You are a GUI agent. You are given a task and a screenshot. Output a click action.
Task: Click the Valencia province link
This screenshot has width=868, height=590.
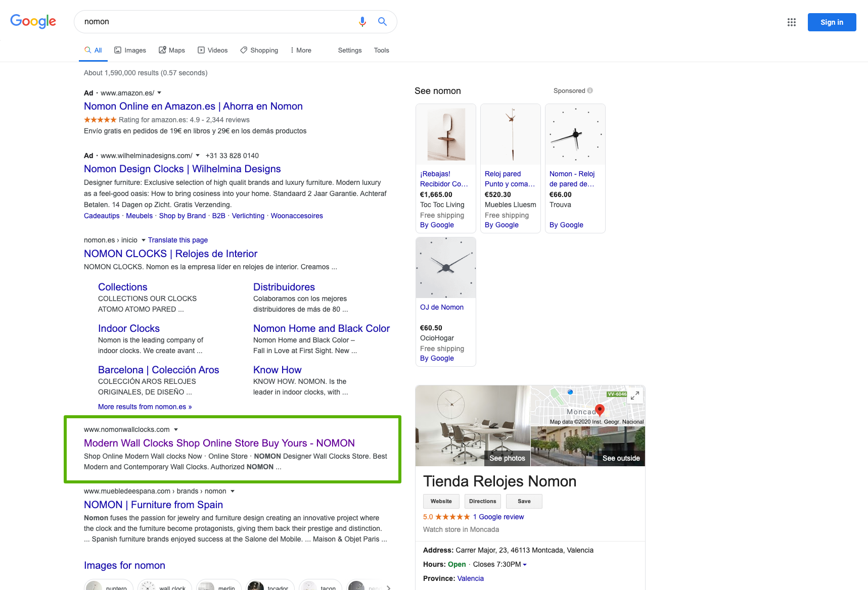coord(471,578)
